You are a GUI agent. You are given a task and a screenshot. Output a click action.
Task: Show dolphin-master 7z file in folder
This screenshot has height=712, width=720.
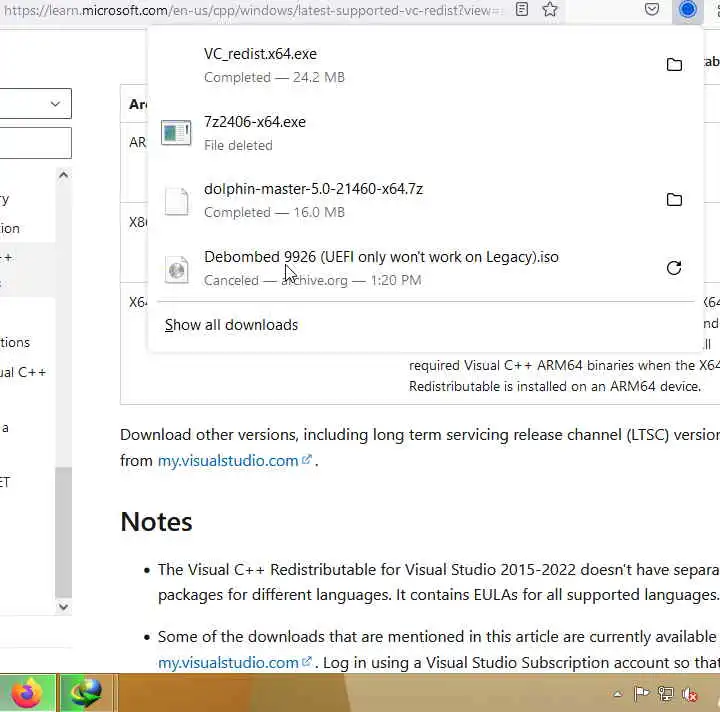(x=674, y=200)
